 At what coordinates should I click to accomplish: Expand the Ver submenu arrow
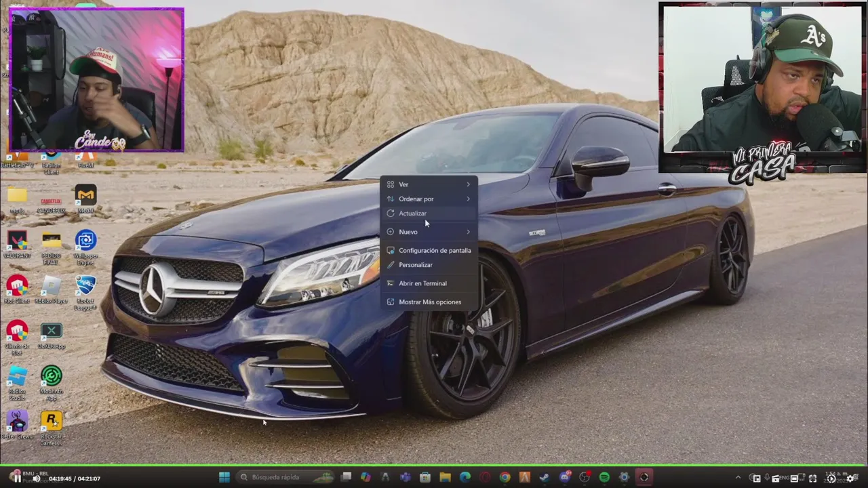(x=468, y=184)
